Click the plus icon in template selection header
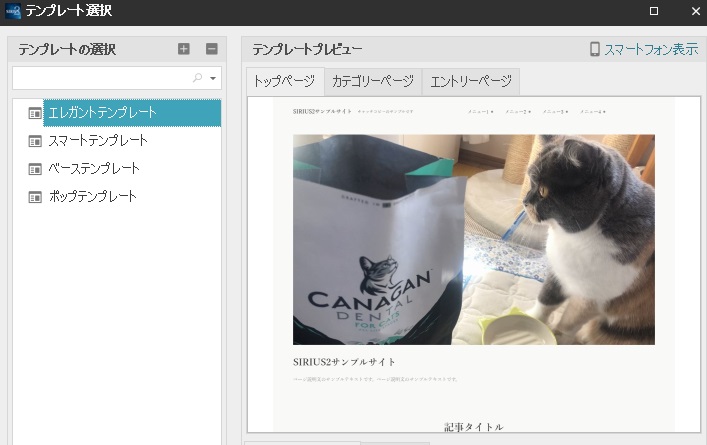This screenshot has width=707, height=445. point(184,49)
